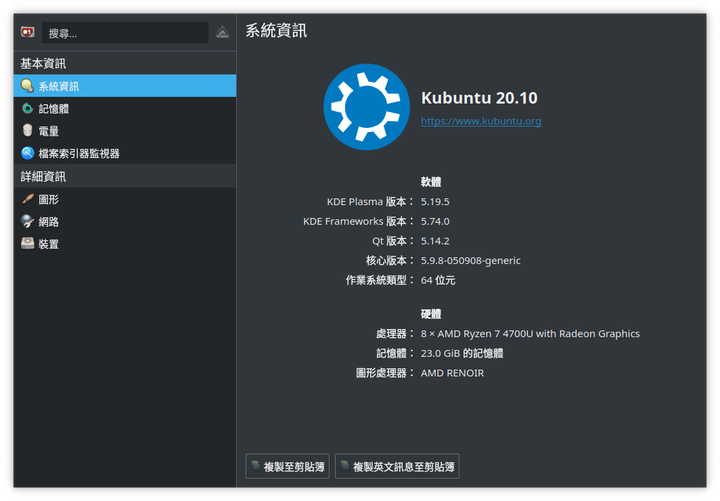
Task: Click the KInfoCenter app icon beside search
Action: point(28,33)
